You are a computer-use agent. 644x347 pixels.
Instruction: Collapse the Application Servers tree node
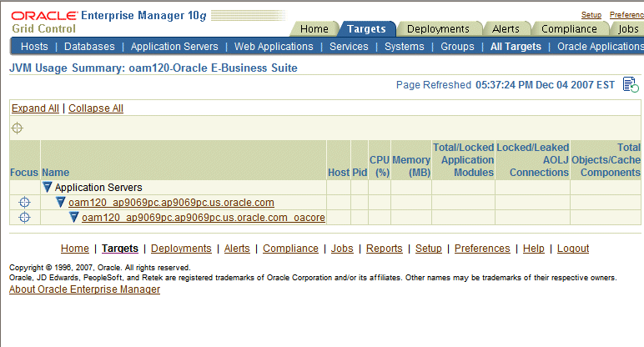pos(48,187)
